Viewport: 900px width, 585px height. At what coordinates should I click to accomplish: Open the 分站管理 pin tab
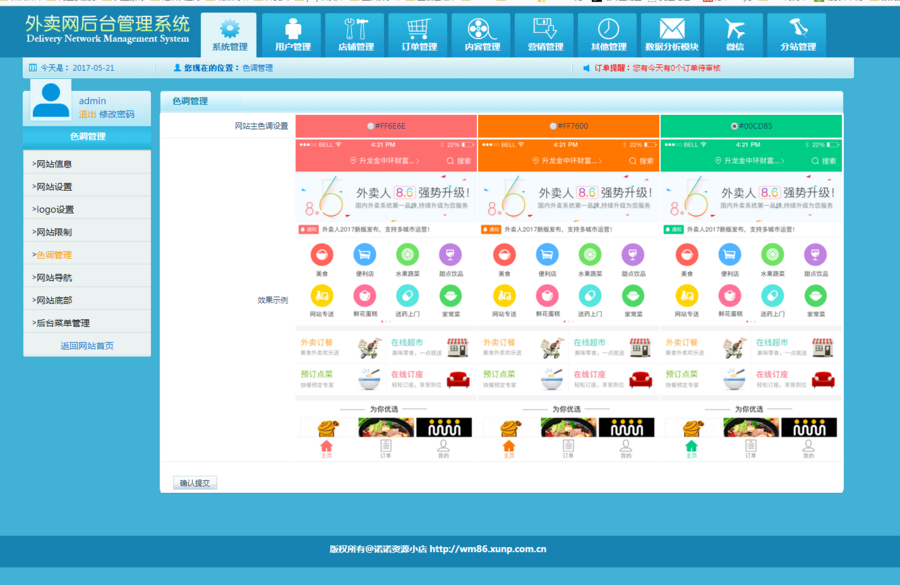point(798,34)
